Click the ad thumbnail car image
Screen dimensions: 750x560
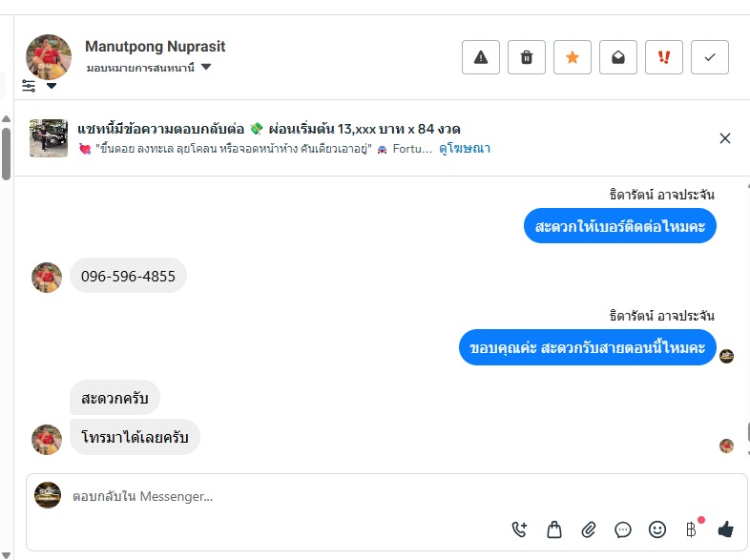(48, 137)
